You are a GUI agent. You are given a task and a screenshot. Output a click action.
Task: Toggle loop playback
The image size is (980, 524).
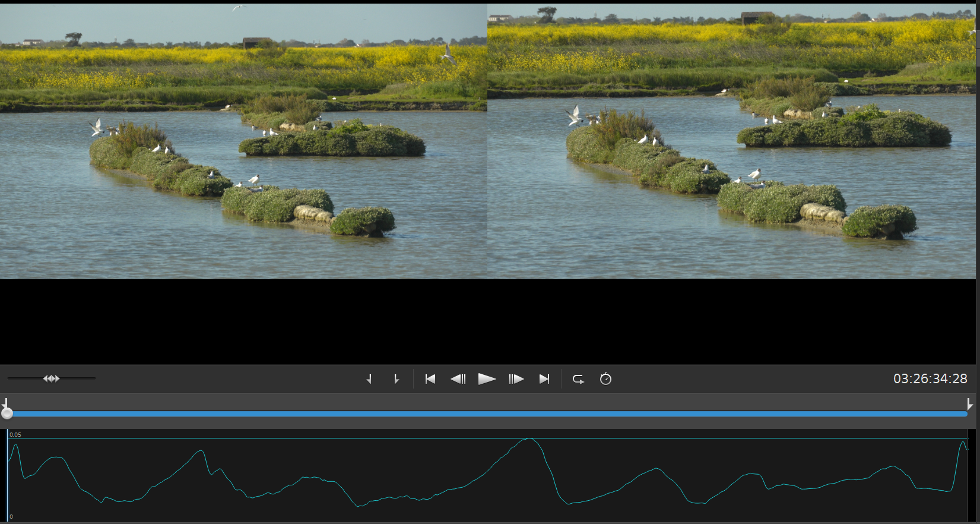[578, 379]
